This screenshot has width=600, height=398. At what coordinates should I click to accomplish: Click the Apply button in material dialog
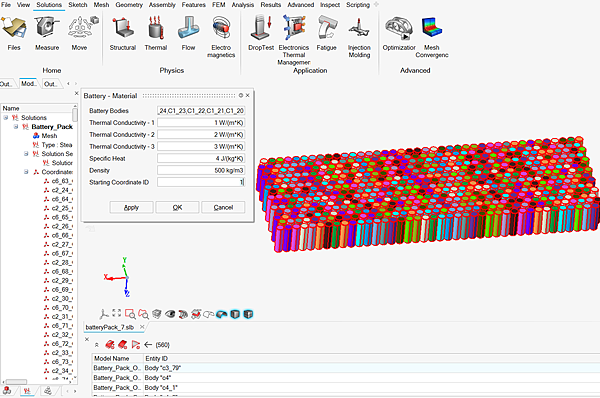tap(131, 207)
